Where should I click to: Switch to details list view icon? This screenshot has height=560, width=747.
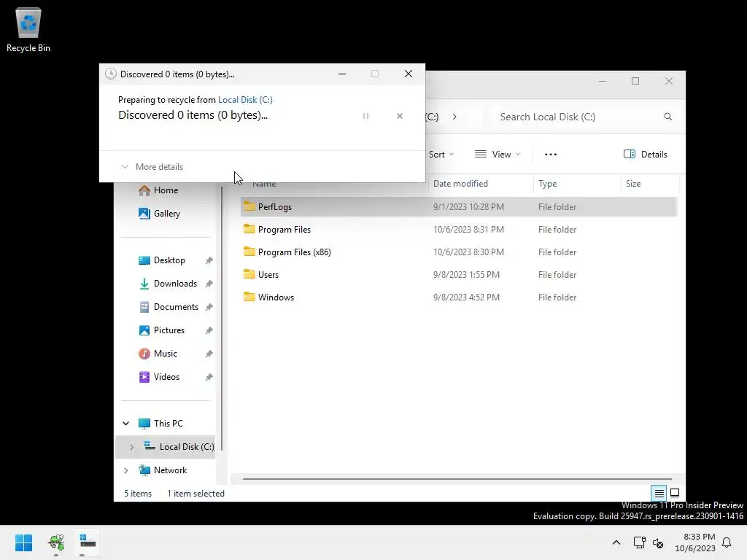click(659, 493)
